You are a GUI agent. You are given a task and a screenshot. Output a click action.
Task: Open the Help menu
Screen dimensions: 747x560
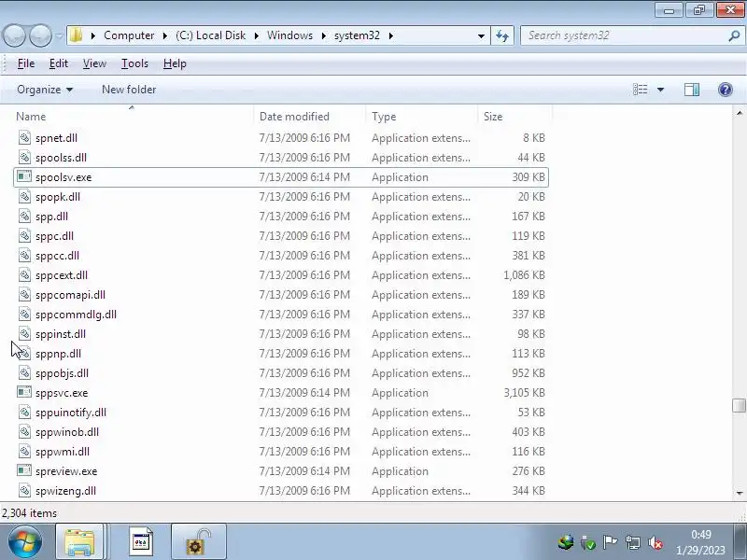click(175, 63)
